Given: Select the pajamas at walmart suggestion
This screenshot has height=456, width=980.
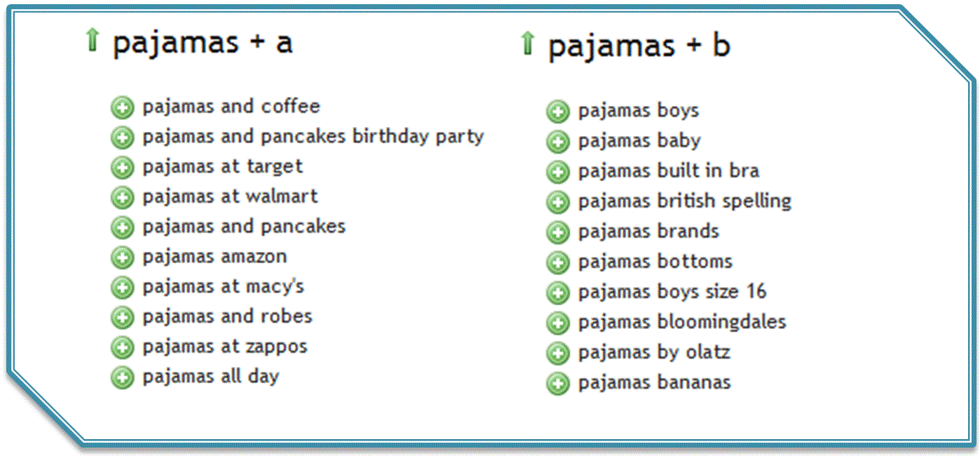Looking at the screenshot, I should pyautogui.click(x=230, y=196).
